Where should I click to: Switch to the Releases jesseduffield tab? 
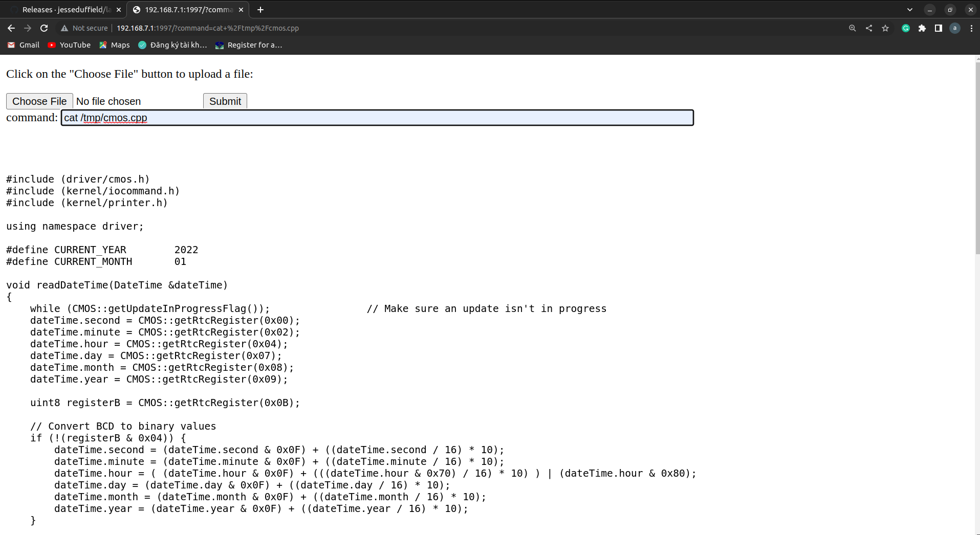click(66, 10)
